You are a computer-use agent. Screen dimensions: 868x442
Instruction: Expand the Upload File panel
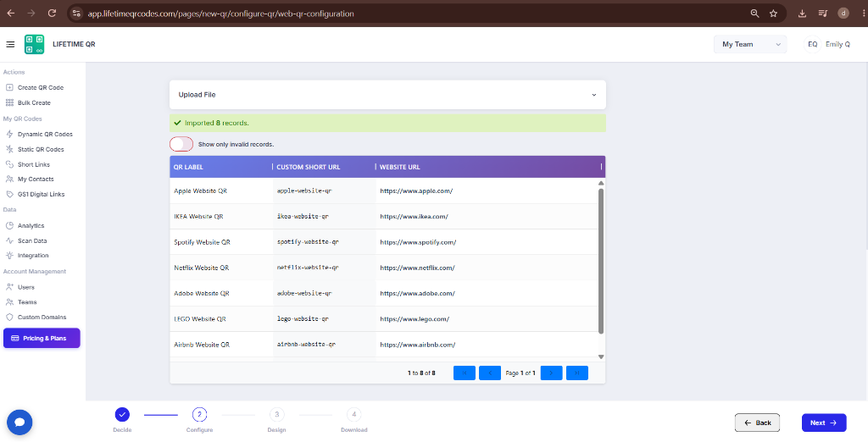point(387,95)
